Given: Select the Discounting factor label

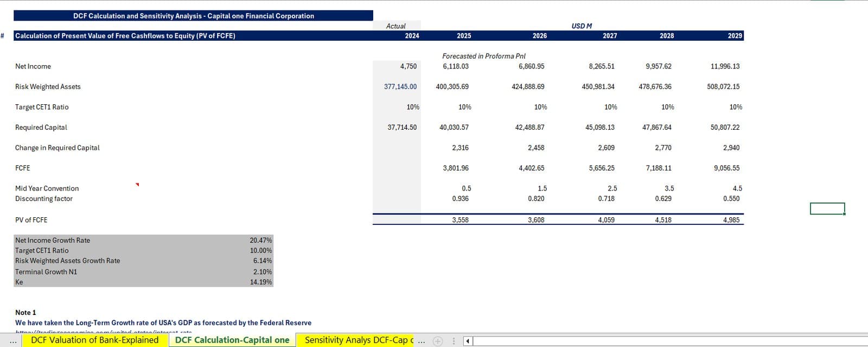Looking at the screenshot, I should pyautogui.click(x=44, y=199).
